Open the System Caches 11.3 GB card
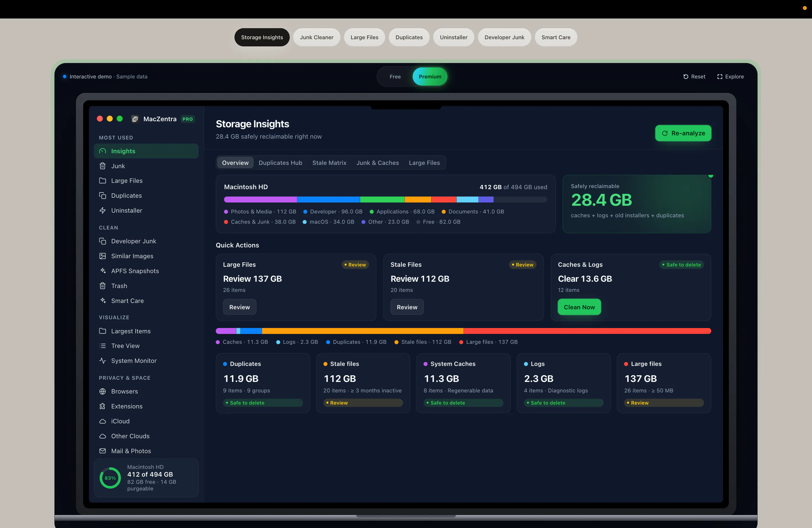This screenshot has width=812, height=528. pos(463,383)
